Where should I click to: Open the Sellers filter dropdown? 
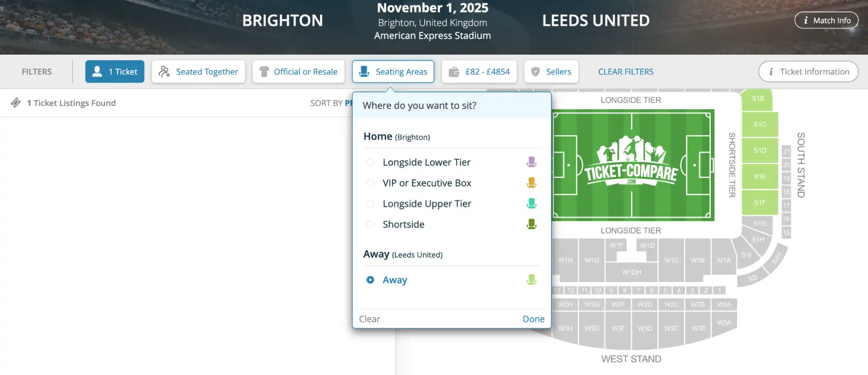click(x=551, y=71)
